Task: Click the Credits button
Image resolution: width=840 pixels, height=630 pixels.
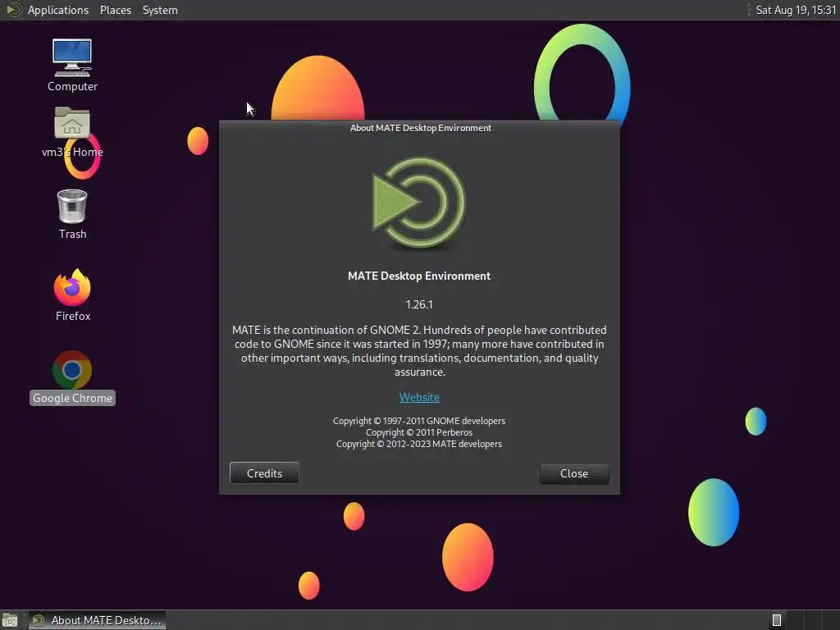Action: [264, 473]
